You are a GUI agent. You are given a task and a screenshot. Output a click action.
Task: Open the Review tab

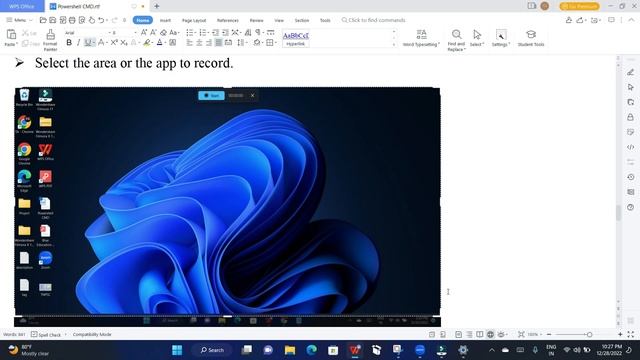coord(256,20)
